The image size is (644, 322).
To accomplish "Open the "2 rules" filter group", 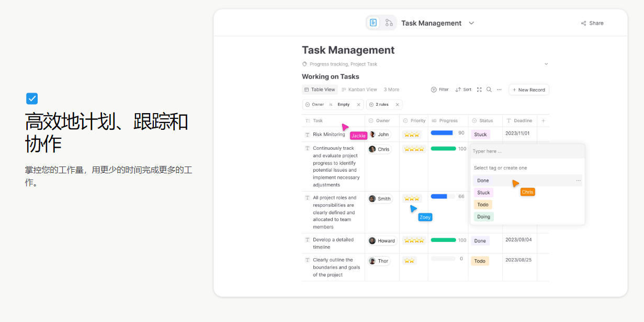I will point(385,105).
